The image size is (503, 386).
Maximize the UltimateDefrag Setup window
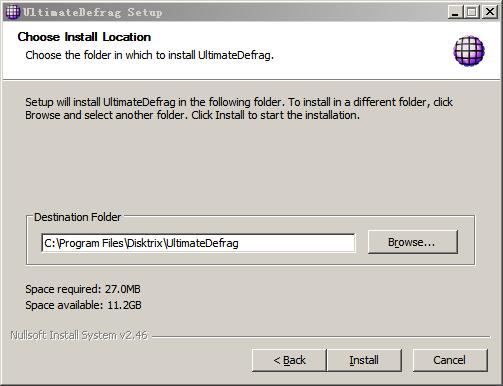tap(472, 12)
